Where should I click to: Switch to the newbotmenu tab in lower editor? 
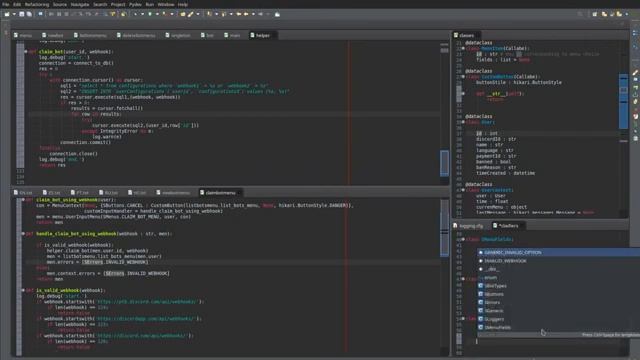[x=173, y=193]
